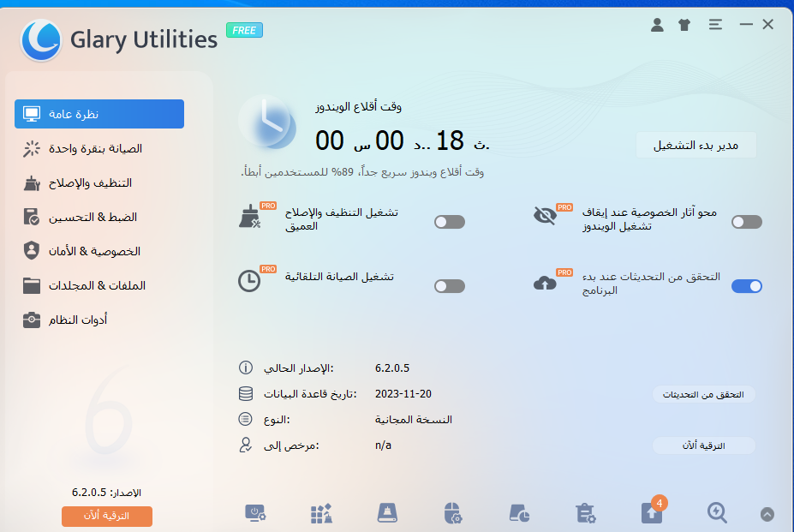Screen dimensions: 794x532
Task: Click the مدير بدء التشغيل button
Action: (x=695, y=146)
